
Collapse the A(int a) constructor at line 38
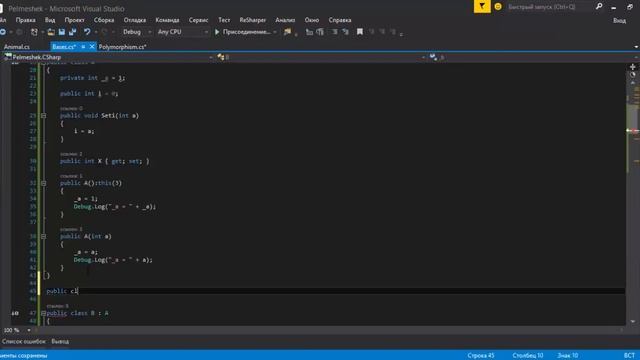44,236
